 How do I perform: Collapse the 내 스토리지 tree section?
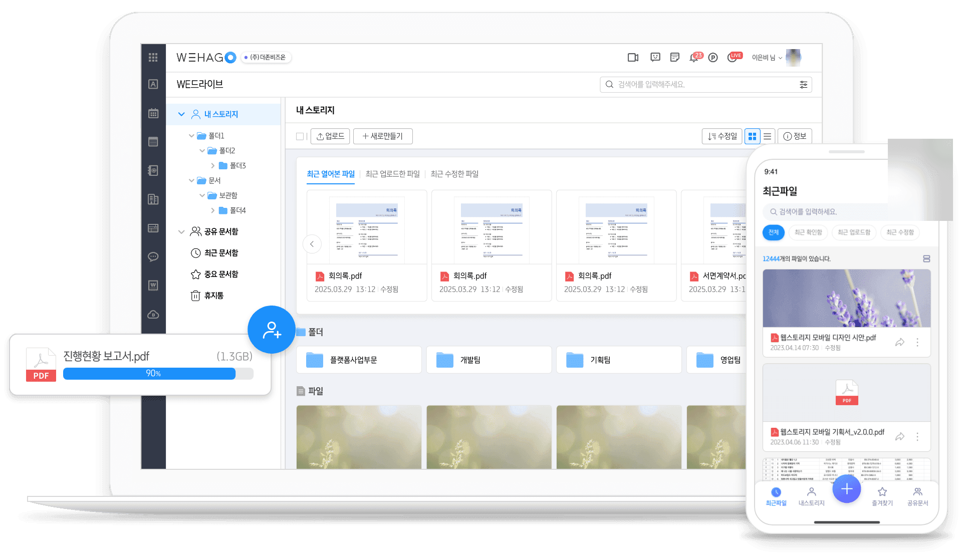pos(181,114)
